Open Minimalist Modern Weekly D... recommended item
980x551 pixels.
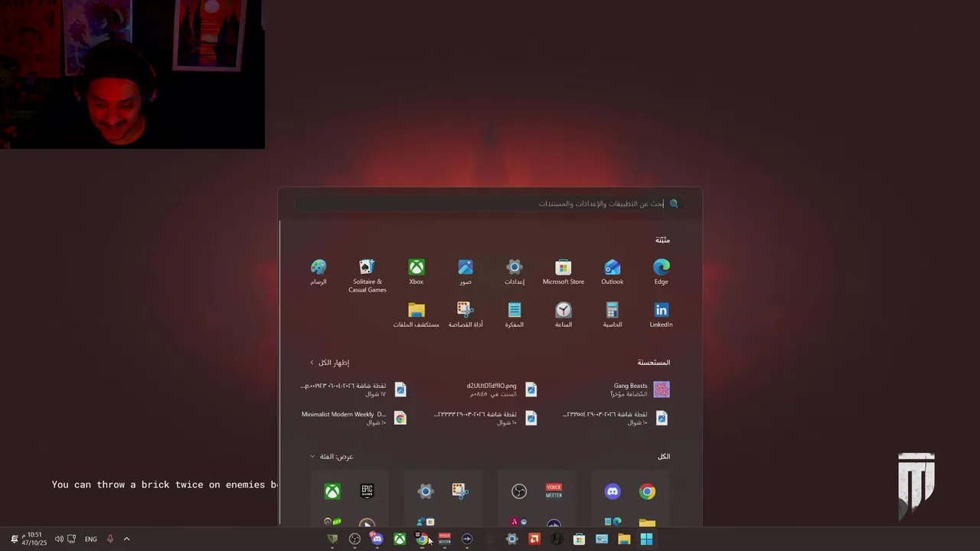tap(354, 418)
